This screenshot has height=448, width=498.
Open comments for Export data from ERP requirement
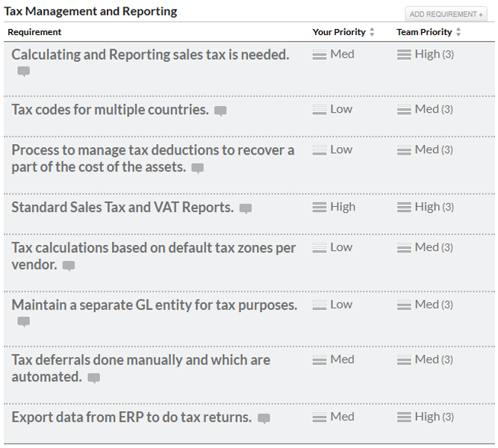264,419
